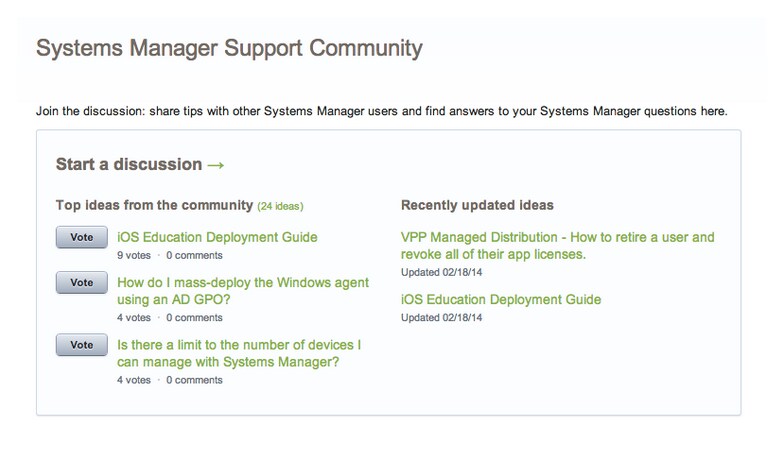Viewport: 784px width, 454px height.
Task: Vote for the device limit question
Action: tap(82, 345)
